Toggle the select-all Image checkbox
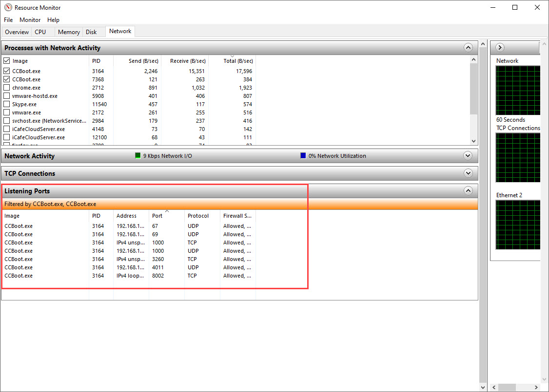This screenshot has width=549, height=392. point(7,61)
